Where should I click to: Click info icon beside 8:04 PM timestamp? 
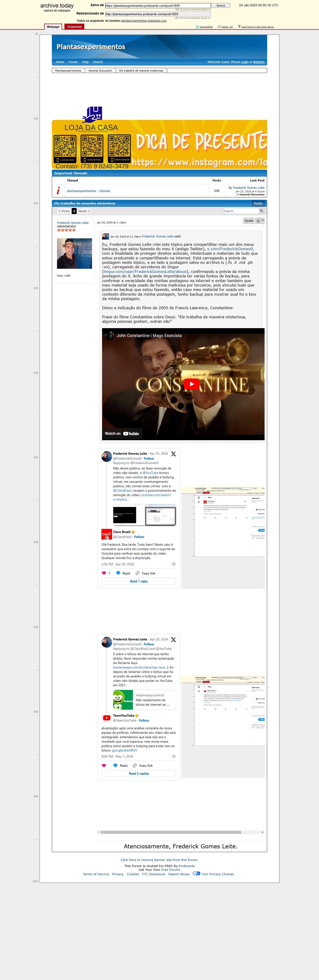(x=174, y=756)
